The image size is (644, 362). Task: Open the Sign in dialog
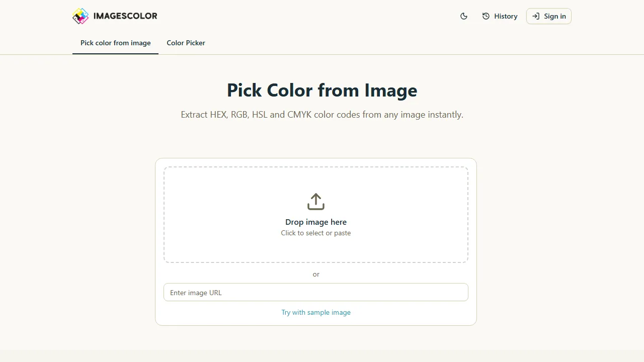click(x=548, y=16)
